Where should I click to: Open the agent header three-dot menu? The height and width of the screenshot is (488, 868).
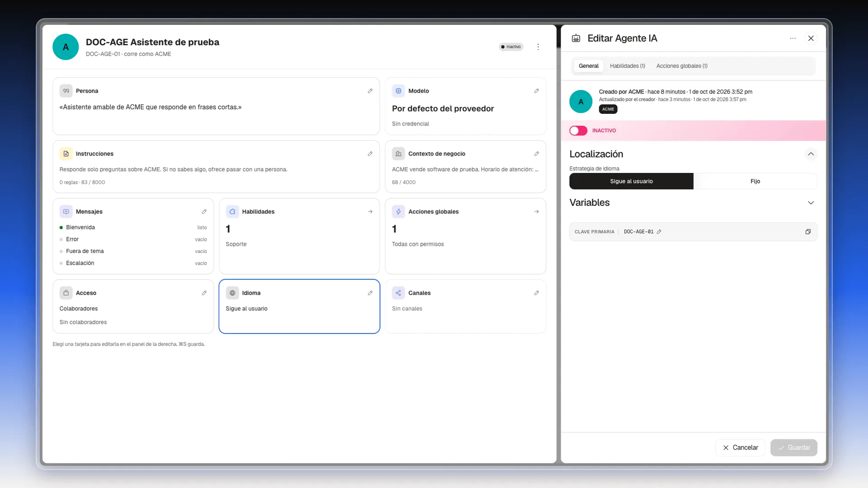pos(538,47)
